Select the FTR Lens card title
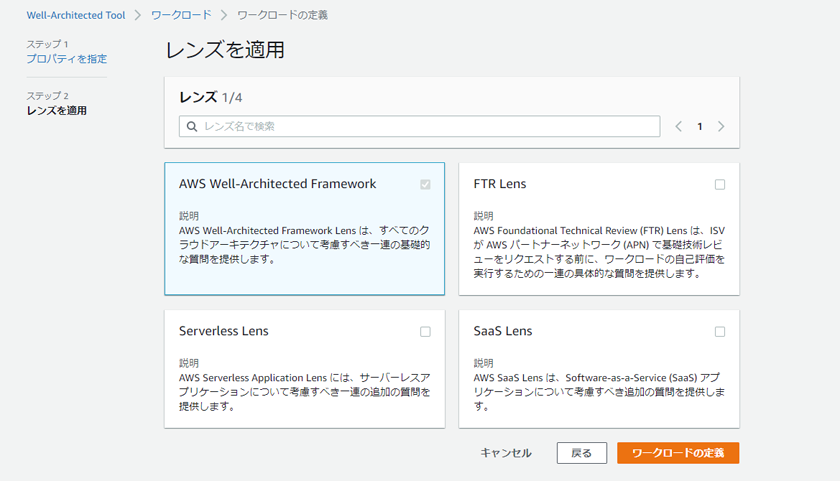 point(500,184)
